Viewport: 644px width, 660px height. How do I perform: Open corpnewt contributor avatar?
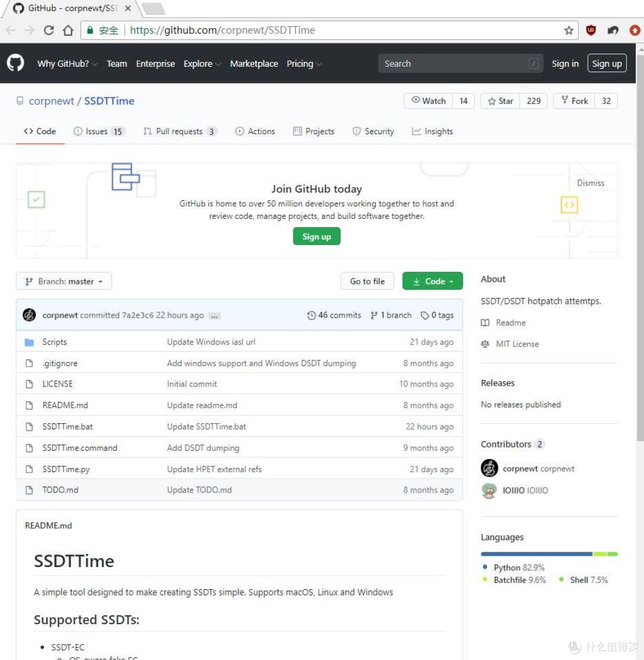(x=489, y=468)
